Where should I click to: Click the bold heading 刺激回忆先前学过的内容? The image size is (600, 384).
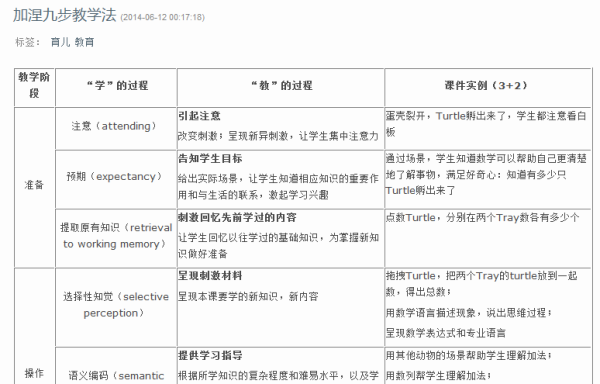pyautogui.click(x=237, y=218)
